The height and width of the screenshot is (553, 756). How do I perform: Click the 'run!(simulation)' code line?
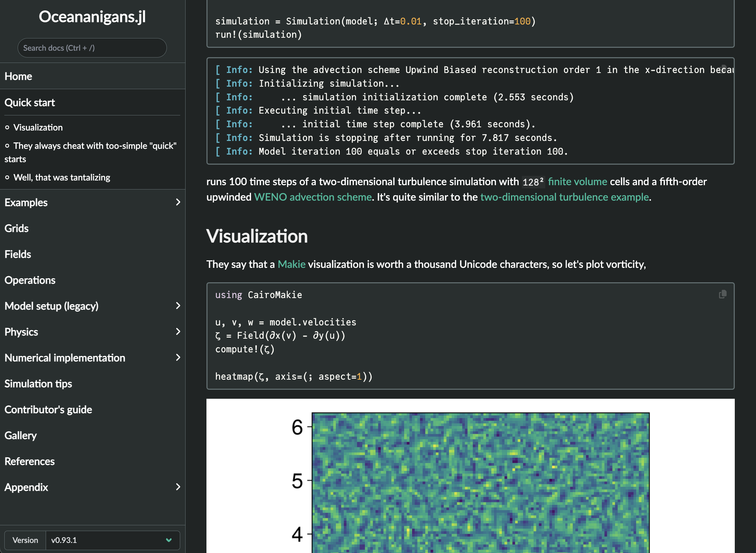[x=259, y=35]
